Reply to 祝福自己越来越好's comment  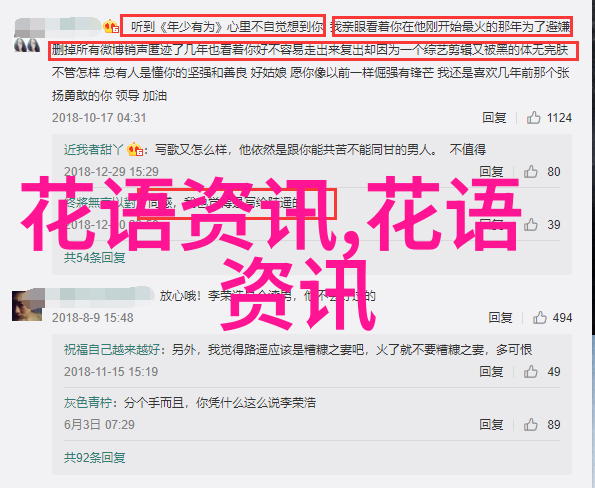click(491, 372)
